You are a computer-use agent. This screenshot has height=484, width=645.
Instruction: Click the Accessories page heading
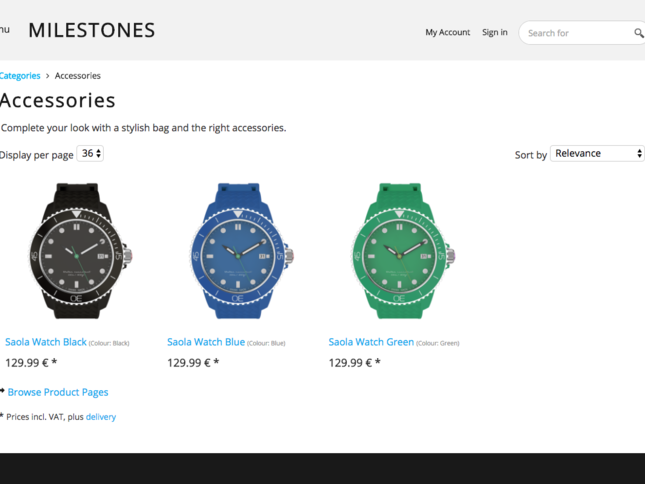58,101
